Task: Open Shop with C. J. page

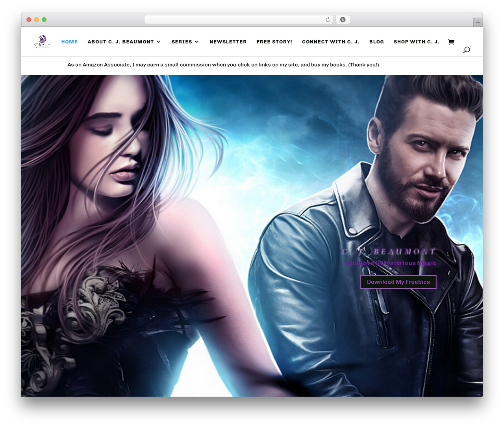Action: point(417,42)
